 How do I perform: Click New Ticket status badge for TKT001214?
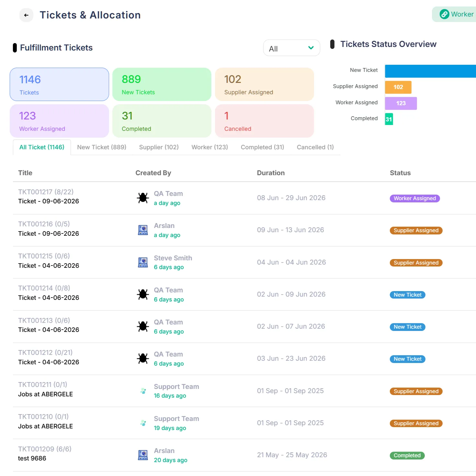[x=408, y=295]
